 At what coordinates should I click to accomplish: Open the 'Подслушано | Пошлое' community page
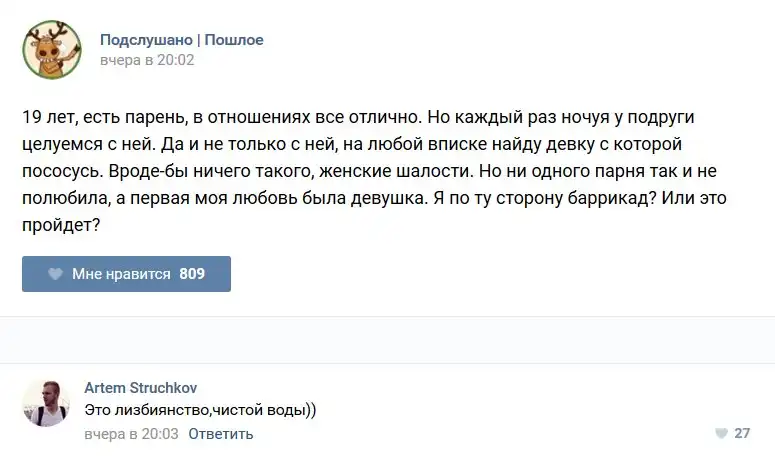[x=181, y=40]
